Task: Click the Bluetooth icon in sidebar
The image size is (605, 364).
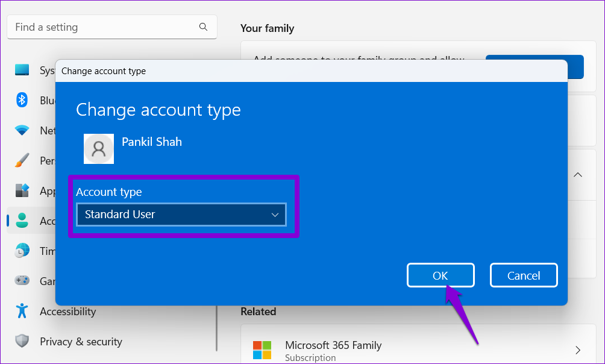Action: 22,100
